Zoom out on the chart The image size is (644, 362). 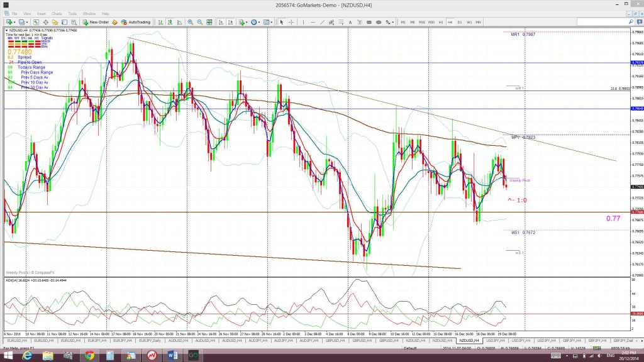point(199,22)
